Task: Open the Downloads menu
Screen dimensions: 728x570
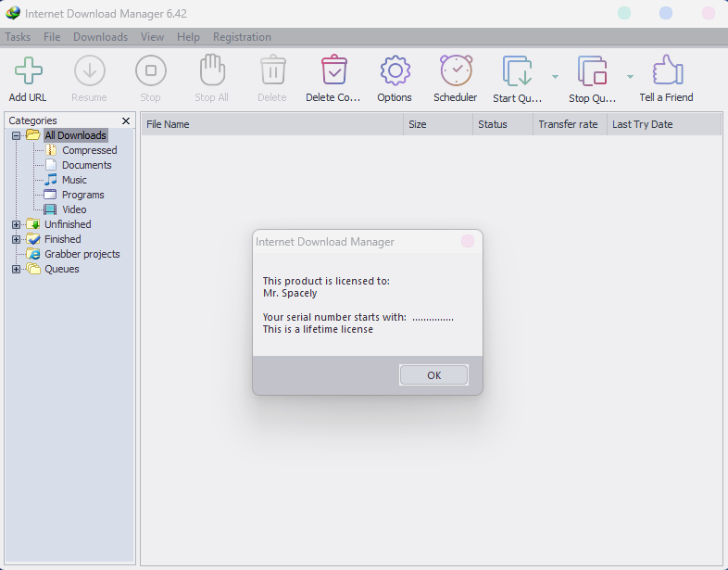Action: tap(100, 37)
